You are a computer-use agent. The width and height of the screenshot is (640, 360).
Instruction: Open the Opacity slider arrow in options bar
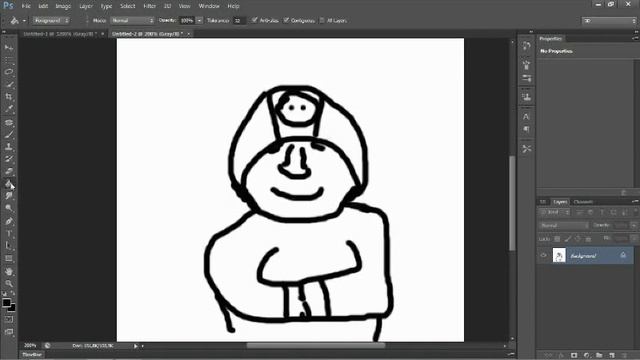[200, 20]
